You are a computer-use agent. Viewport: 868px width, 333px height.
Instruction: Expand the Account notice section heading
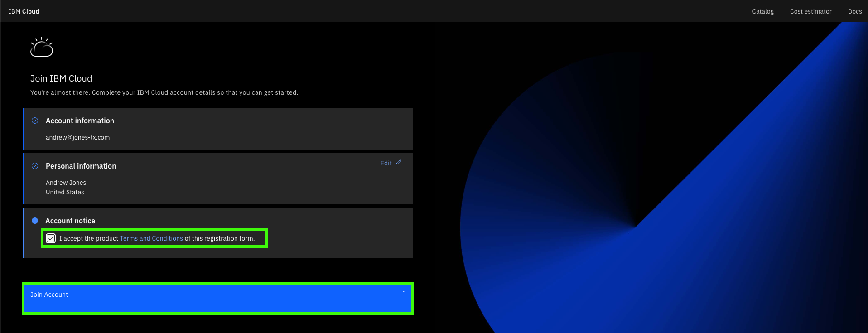[70, 221]
